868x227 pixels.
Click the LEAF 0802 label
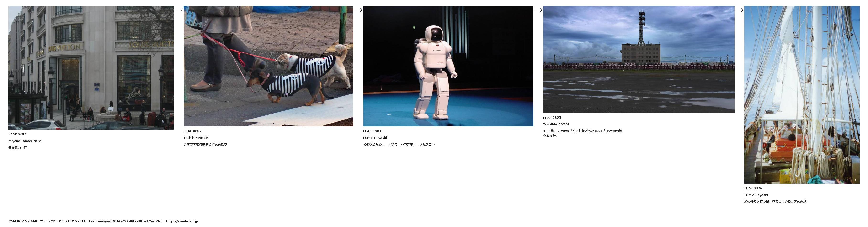coord(192,131)
